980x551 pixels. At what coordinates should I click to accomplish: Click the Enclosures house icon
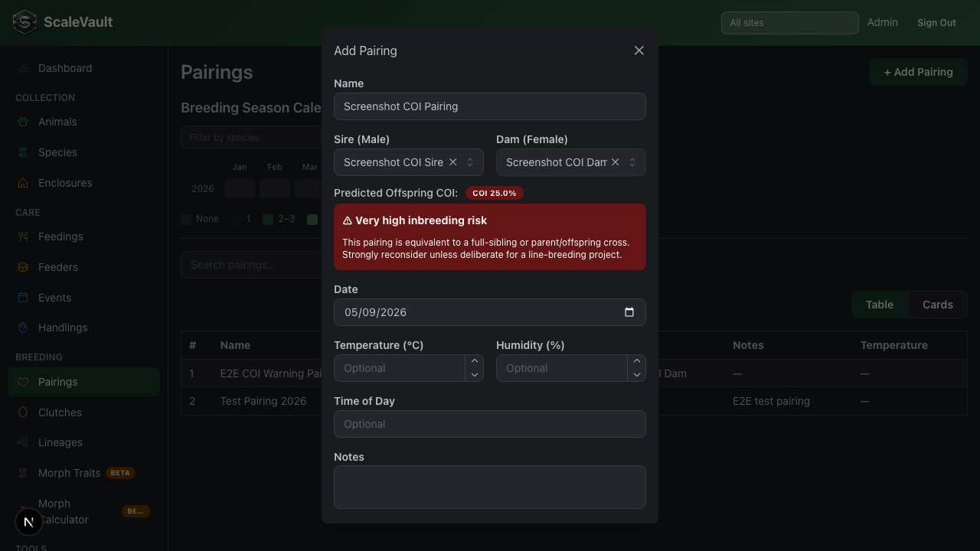(x=23, y=183)
